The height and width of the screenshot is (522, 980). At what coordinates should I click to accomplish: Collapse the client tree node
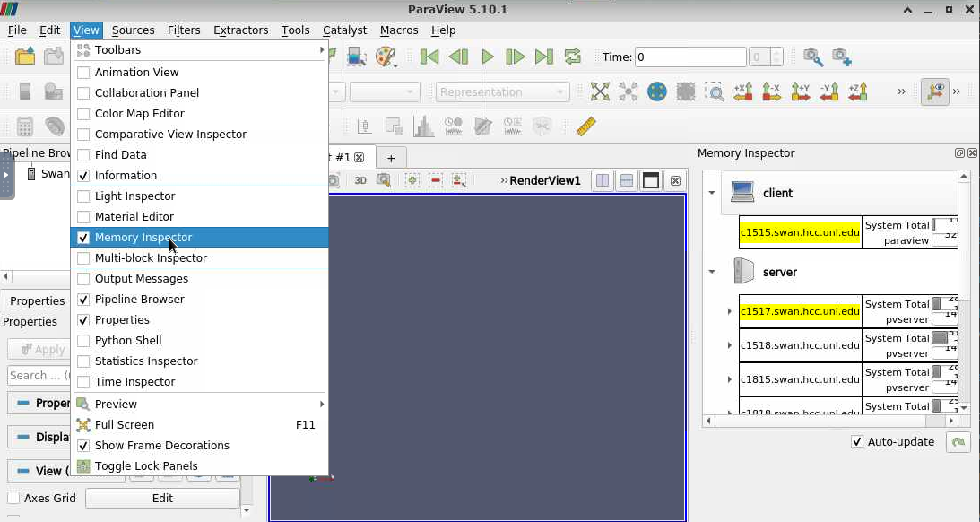pyautogui.click(x=712, y=193)
